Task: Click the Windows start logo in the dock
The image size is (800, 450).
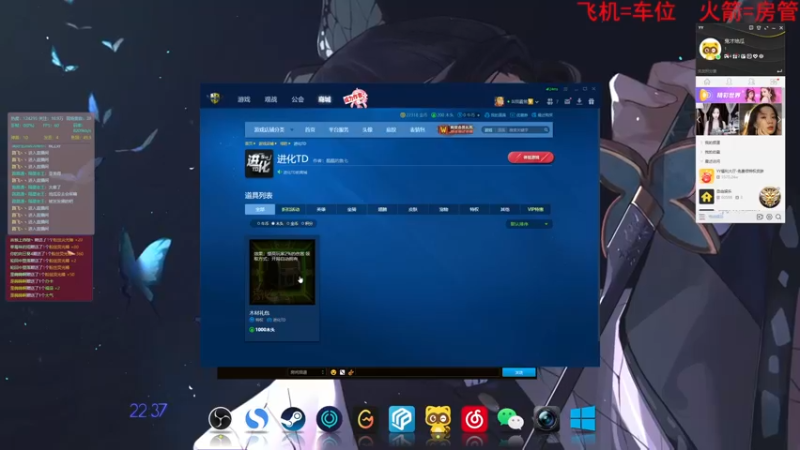Action: pos(583,419)
